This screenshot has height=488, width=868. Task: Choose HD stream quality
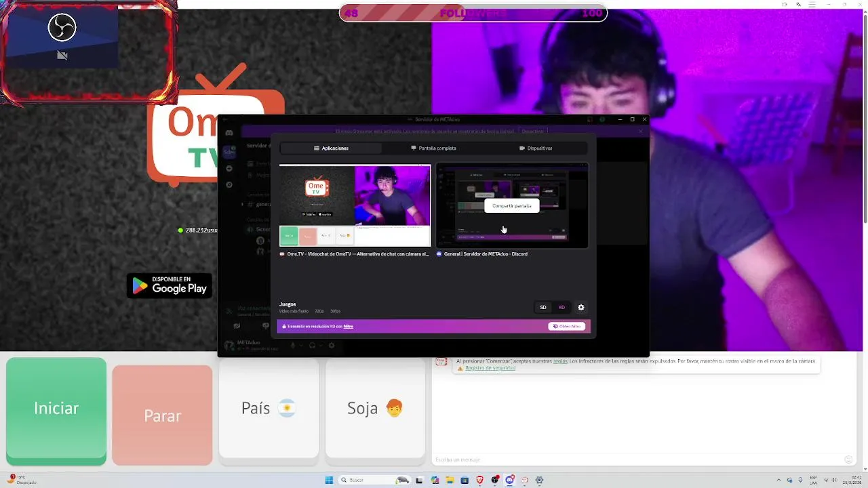pos(561,308)
